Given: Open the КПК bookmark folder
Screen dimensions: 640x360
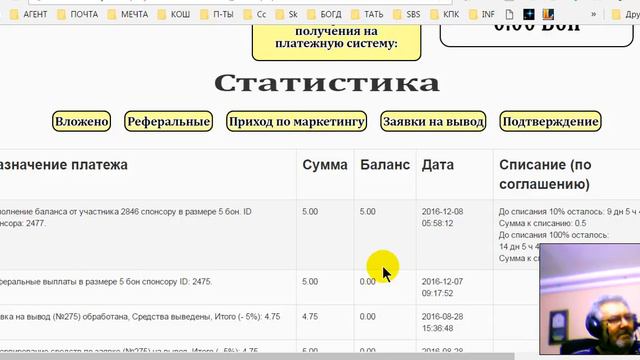Looking at the screenshot, I should [x=445, y=14].
